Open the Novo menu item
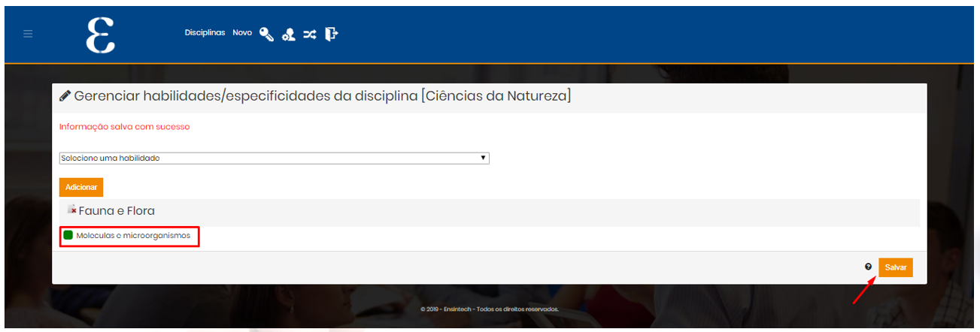The image size is (980, 332). [x=242, y=33]
